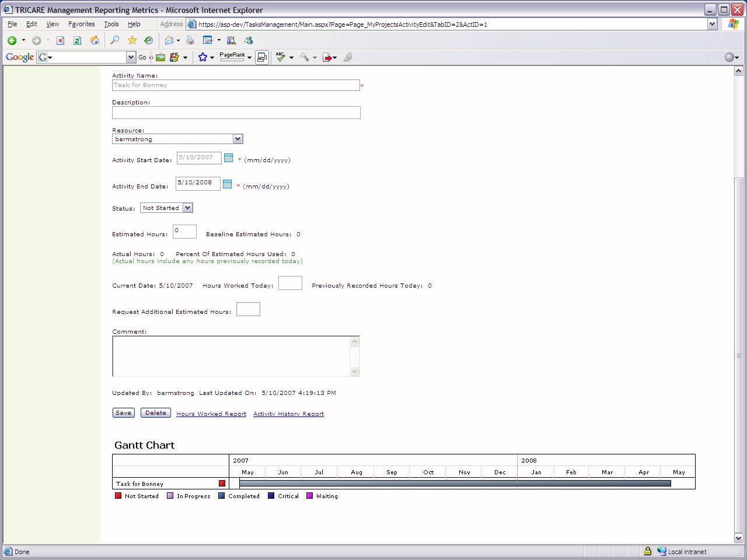Click the Google toolbar spell check icon
The image size is (747, 560).
[x=281, y=57]
